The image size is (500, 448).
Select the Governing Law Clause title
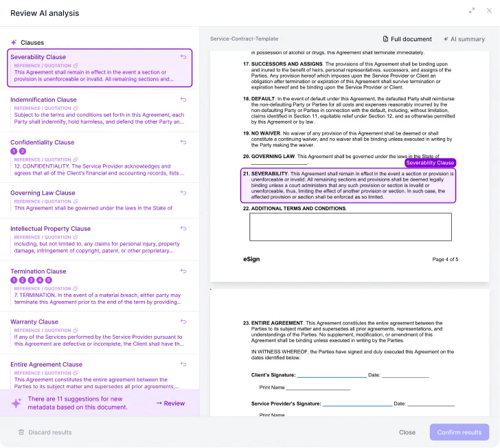pyautogui.click(x=43, y=193)
